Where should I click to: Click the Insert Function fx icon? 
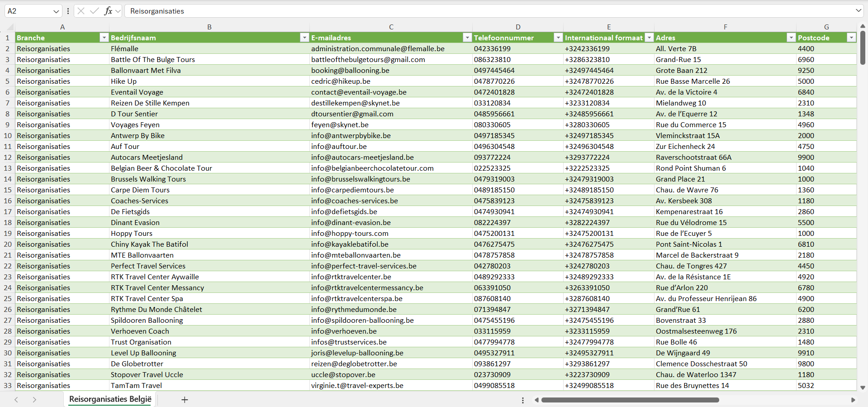[108, 11]
